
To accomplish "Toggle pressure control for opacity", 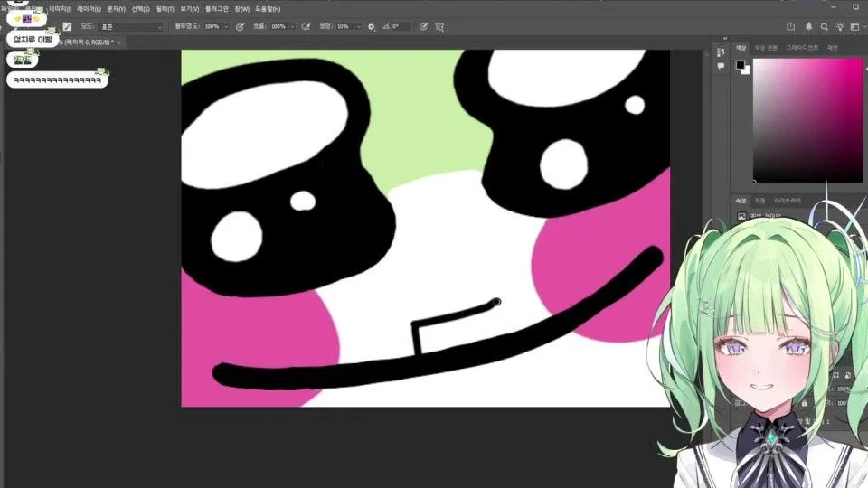I will coord(240,26).
